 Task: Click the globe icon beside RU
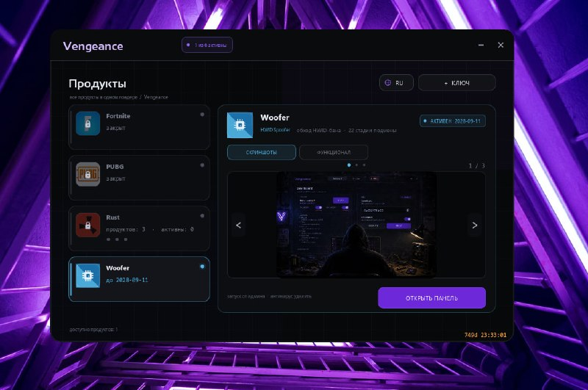[388, 83]
